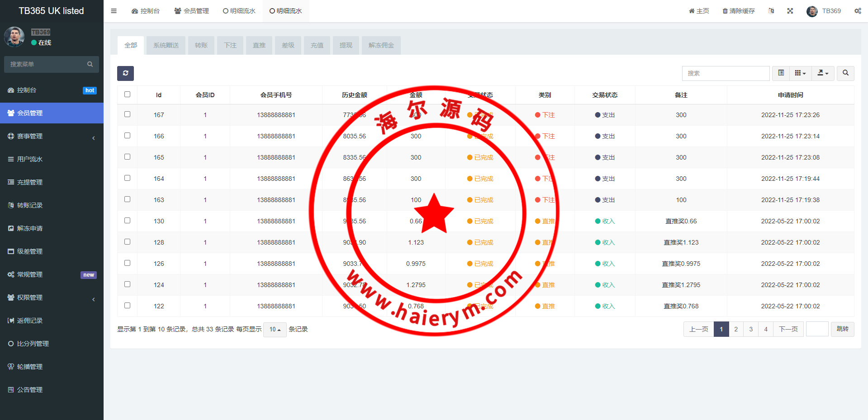Click the refresh table button

coord(125,73)
